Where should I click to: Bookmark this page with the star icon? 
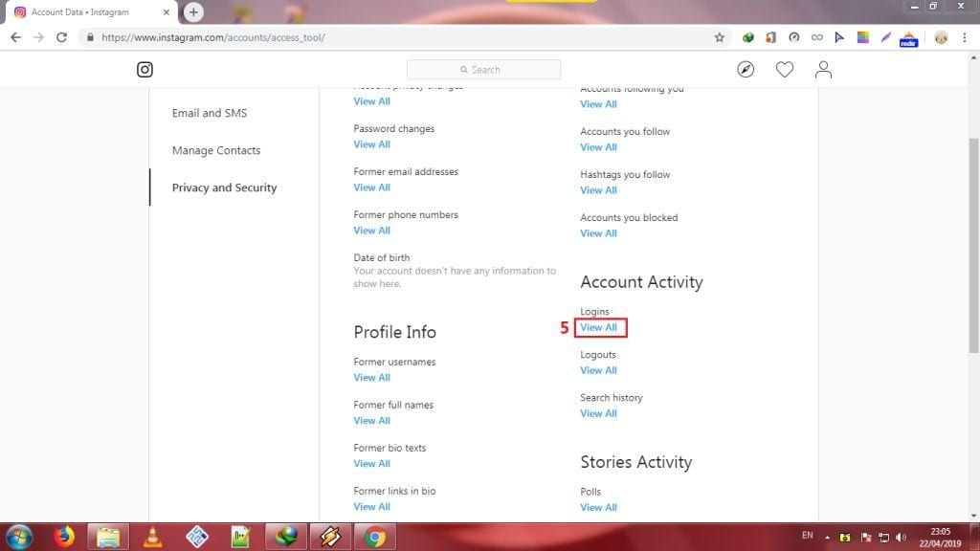pos(719,37)
